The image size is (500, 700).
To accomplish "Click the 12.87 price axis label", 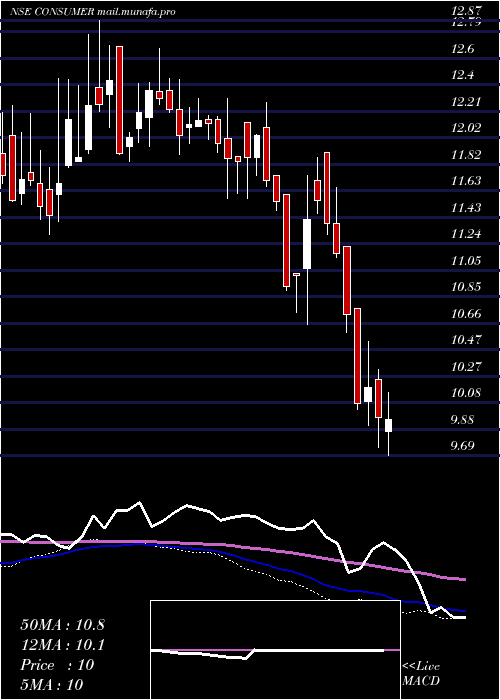I will click(467, 12).
